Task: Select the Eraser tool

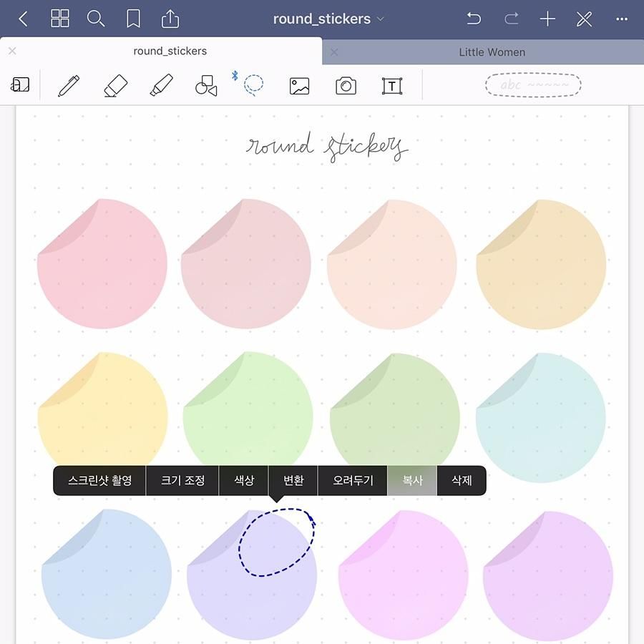Action: coord(115,86)
